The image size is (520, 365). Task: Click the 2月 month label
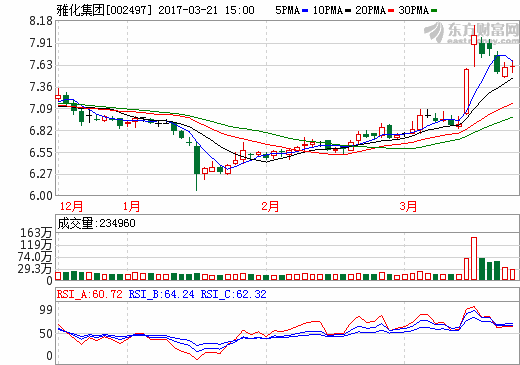[270, 206]
